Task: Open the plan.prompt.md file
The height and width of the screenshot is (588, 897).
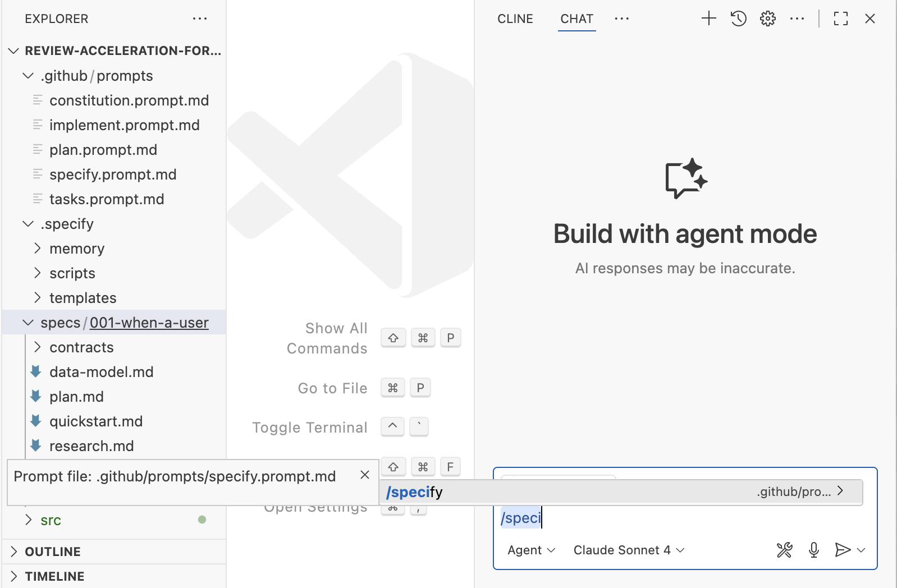Action: [x=103, y=150]
